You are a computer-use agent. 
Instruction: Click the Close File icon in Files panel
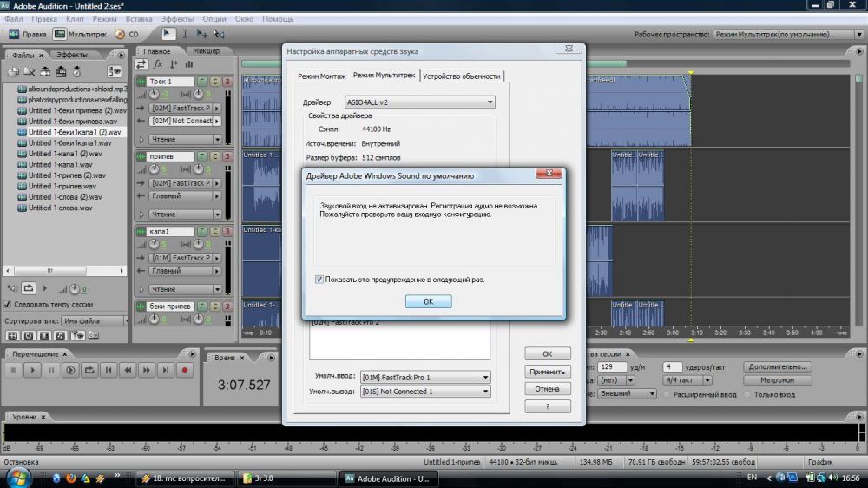[30, 72]
